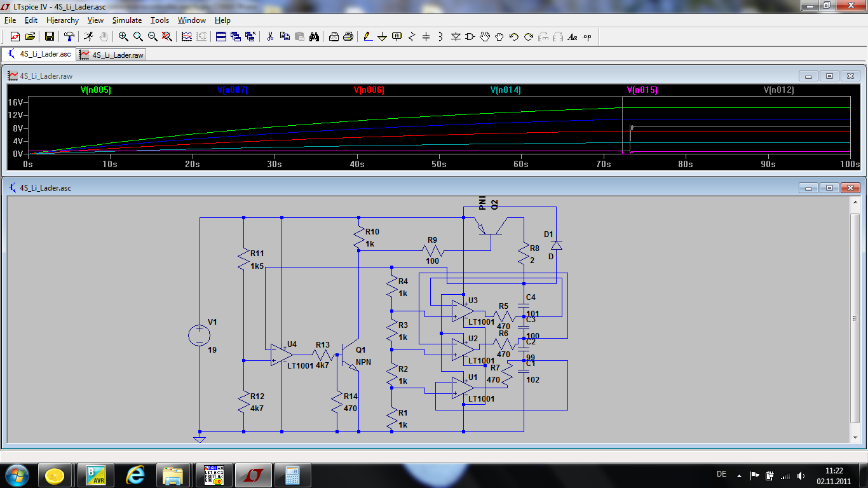The image size is (868, 488).
Task: Switch to the 4S_Li_Lader.asc tab
Action: 39,54
